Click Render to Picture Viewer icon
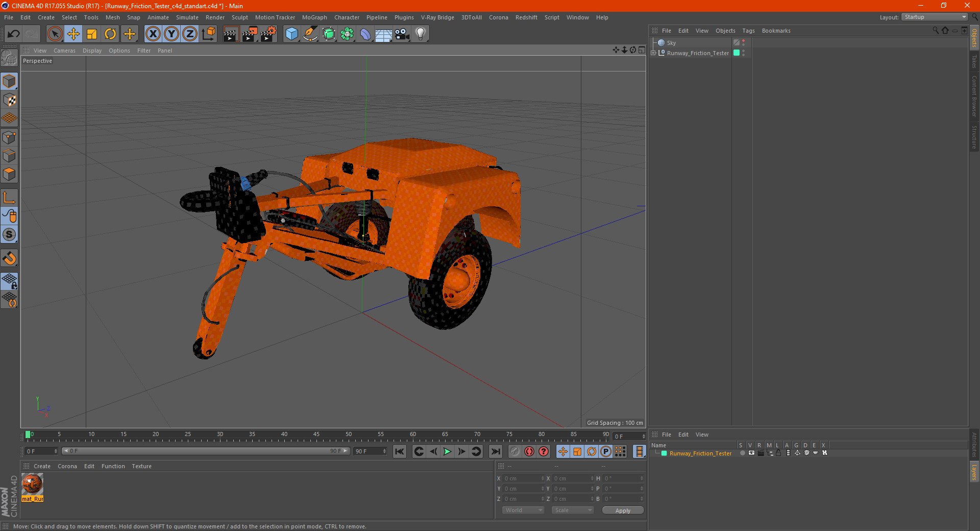Image resolution: width=980 pixels, height=531 pixels. coord(250,34)
